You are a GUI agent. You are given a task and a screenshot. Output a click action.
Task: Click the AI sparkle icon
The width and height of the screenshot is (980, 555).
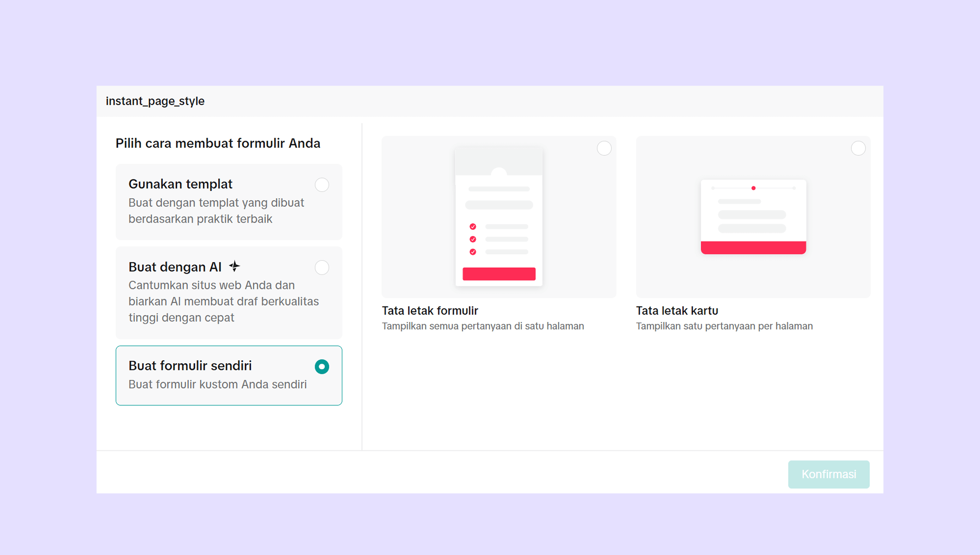pos(234,266)
